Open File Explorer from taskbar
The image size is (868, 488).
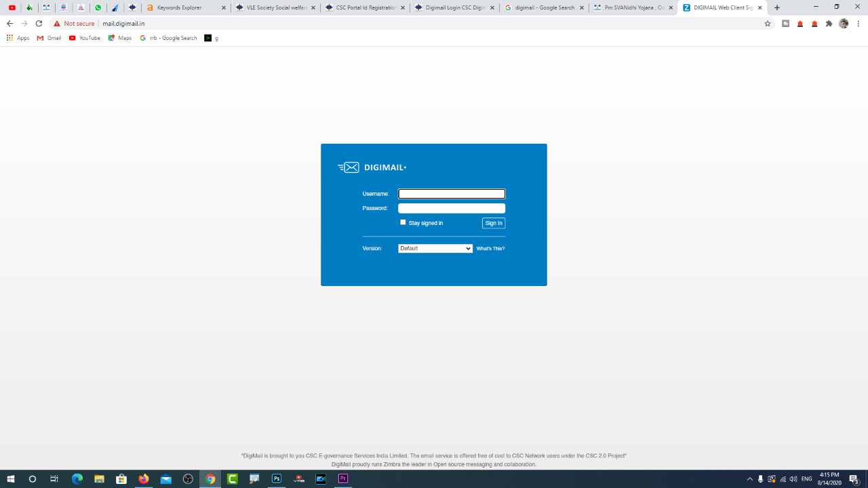point(99,479)
